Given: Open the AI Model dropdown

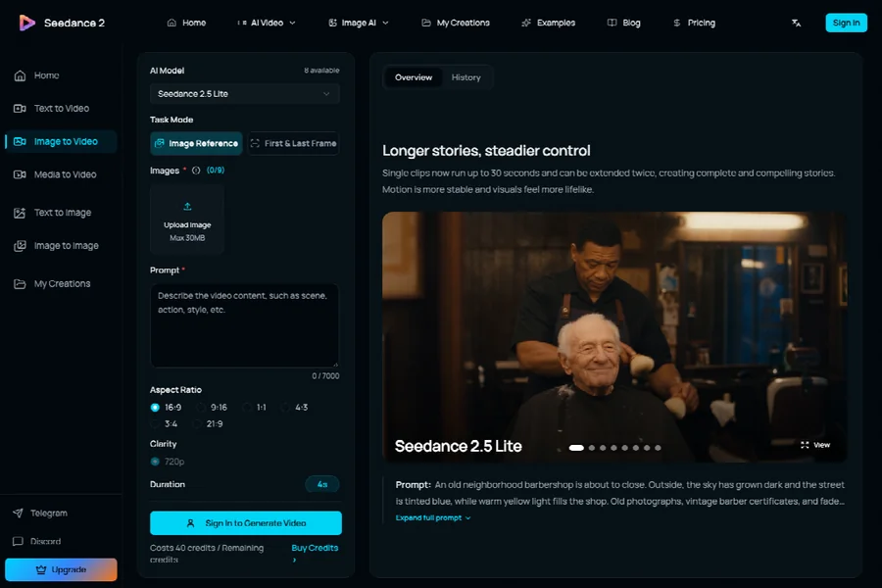Looking at the screenshot, I should [x=245, y=94].
